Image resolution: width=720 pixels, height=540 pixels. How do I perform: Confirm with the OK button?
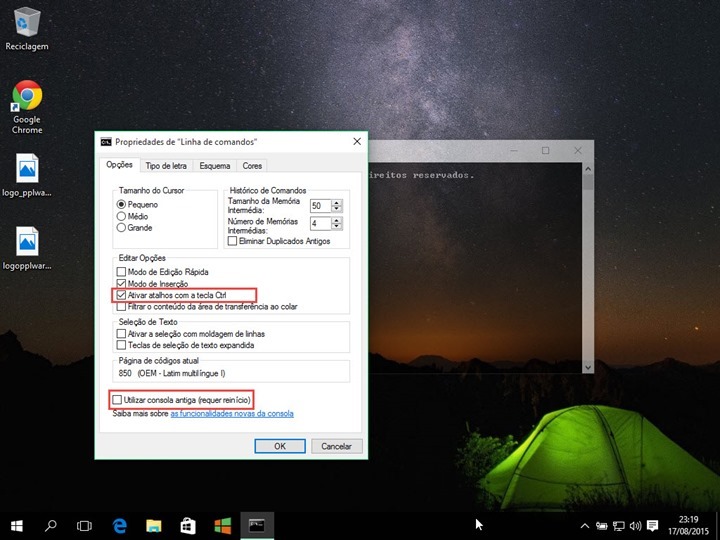[280, 446]
